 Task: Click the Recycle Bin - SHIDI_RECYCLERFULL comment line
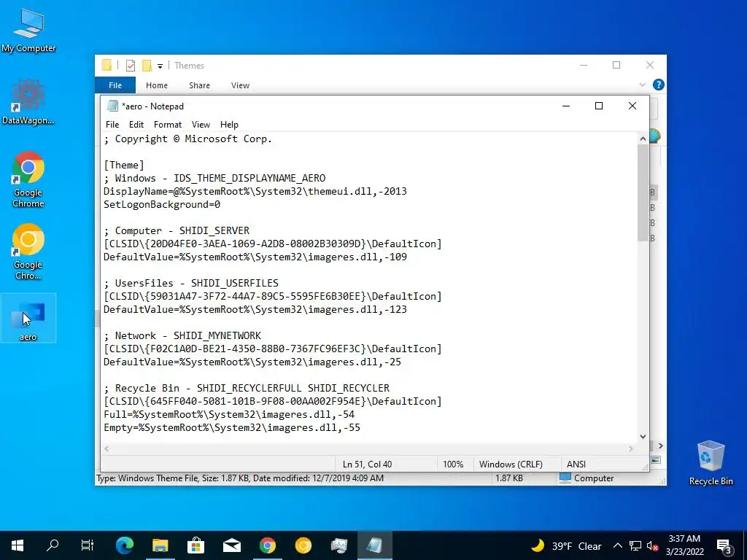pos(247,388)
